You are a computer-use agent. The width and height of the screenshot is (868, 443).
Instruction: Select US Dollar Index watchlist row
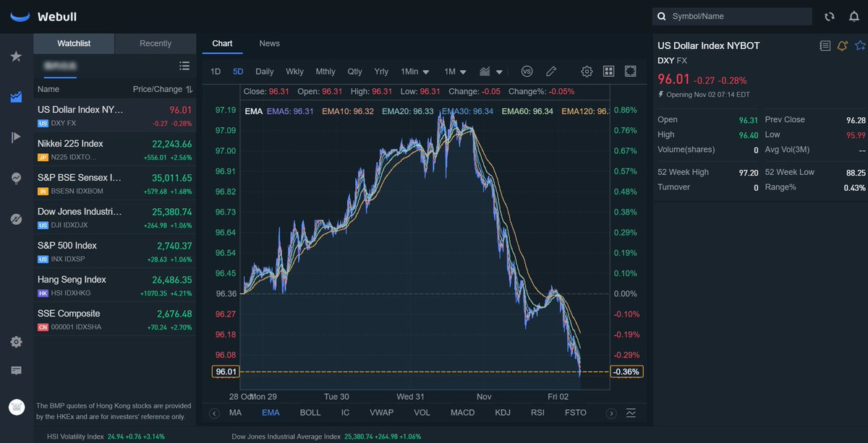(x=115, y=116)
